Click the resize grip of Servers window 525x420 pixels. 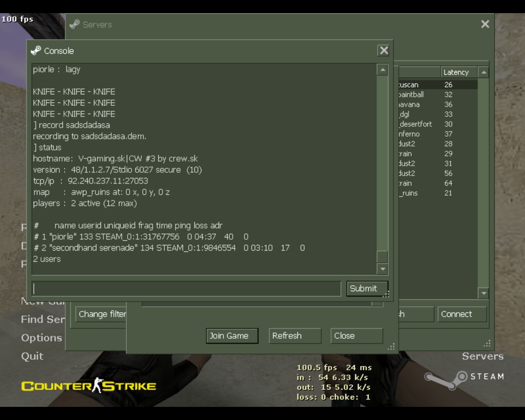coord(487,344)
